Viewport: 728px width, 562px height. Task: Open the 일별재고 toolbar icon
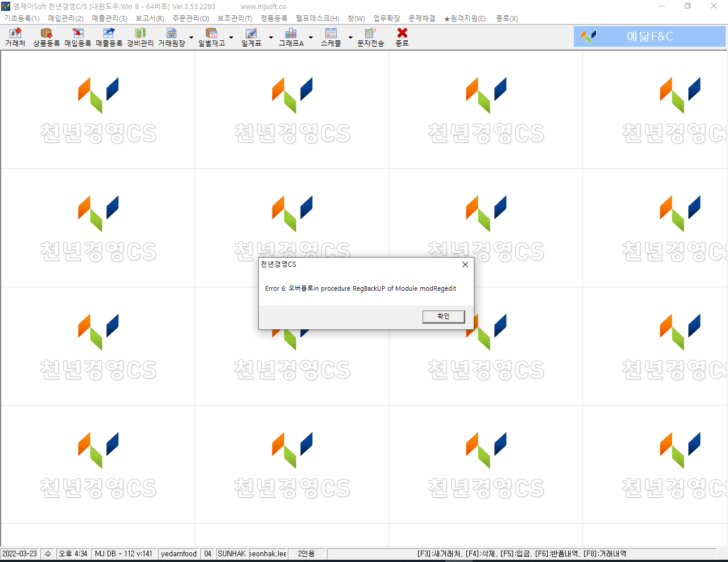point(212,38)
